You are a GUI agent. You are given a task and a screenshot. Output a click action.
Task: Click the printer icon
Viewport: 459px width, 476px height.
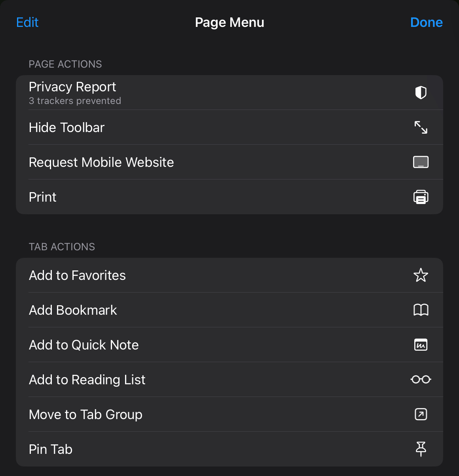pos(421,197)
